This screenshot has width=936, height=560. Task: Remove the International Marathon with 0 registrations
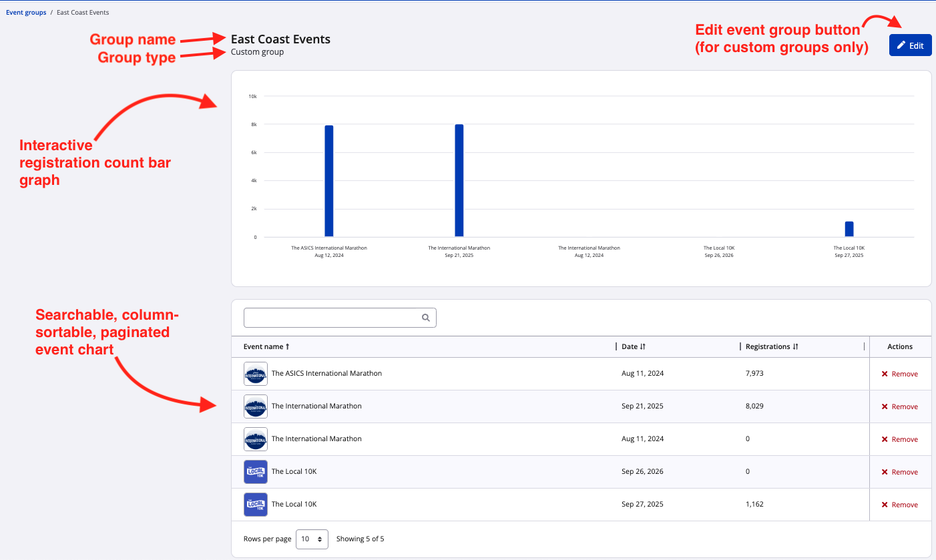click(899, 439)
